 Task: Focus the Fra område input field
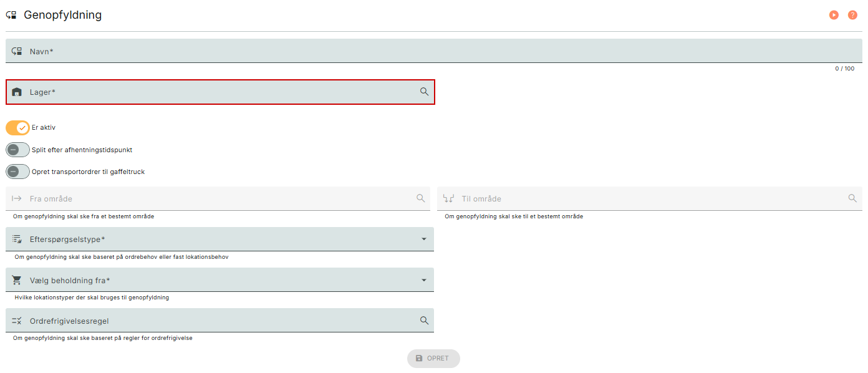click(x=218, y=198)
